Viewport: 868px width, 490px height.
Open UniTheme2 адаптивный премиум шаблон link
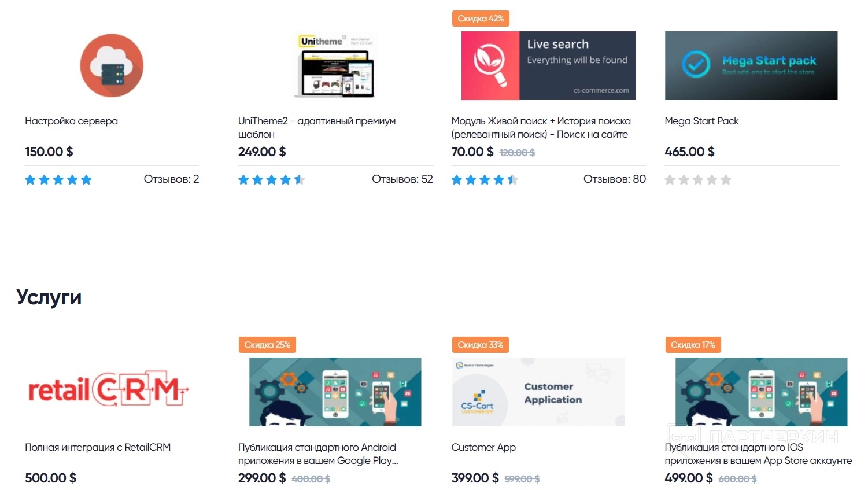tap(316, 127)
